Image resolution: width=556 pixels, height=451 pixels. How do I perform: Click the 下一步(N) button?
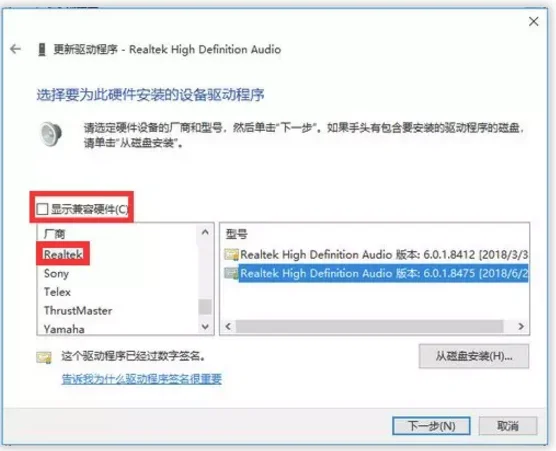pos(431,426)
